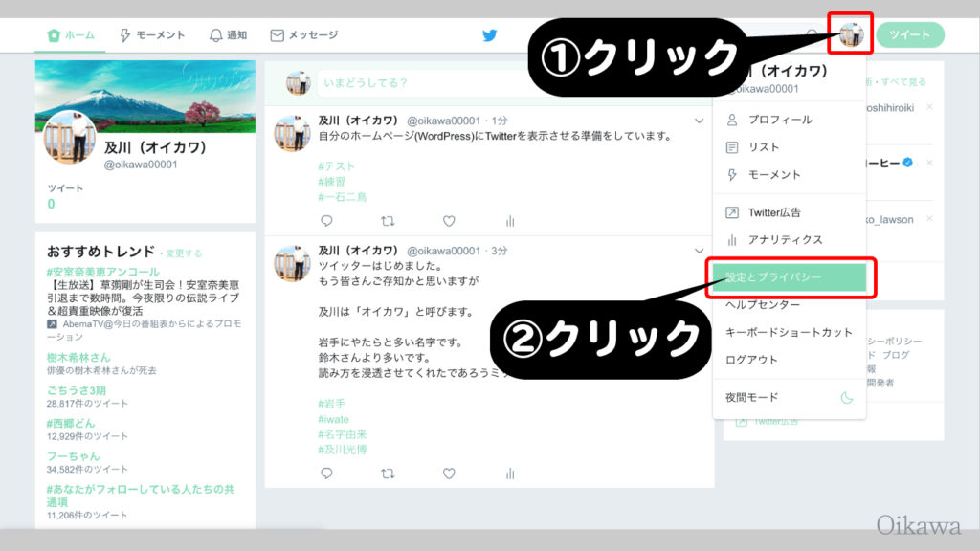This screenshot has width=980, height=551.
Task: Choose ログアウト in account menu
Action: (x=751, y=360)
